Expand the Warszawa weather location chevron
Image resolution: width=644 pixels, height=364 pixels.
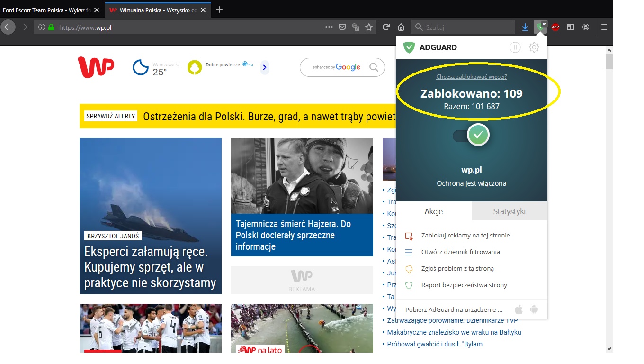(178, 65)
